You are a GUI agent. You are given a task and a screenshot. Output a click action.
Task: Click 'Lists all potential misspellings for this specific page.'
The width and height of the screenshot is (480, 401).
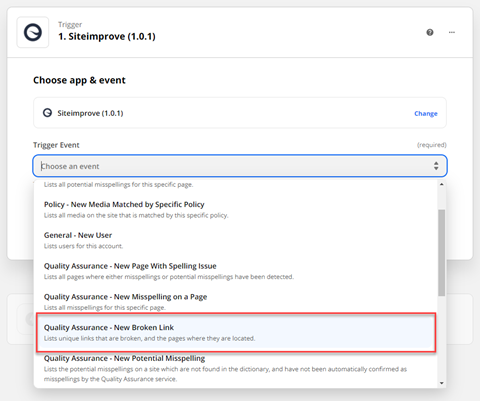tap(118, 185)
